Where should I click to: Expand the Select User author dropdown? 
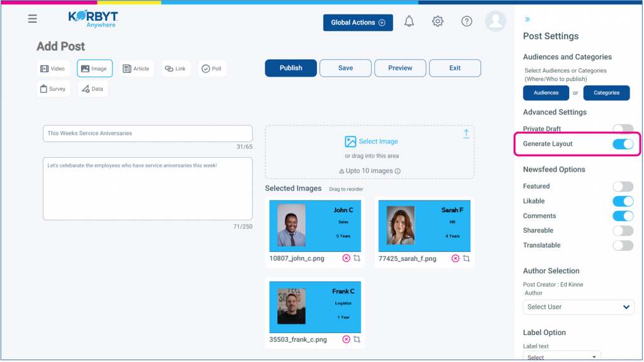[x=578, y=307]
